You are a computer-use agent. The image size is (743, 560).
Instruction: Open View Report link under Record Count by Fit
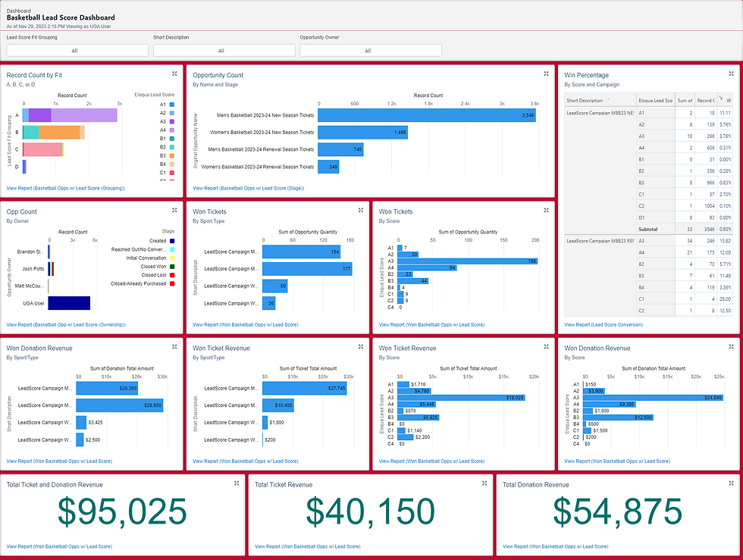66,188
